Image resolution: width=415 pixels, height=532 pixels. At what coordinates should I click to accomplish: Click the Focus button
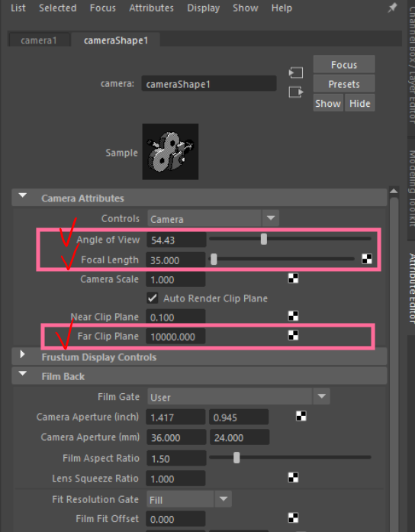344,64
